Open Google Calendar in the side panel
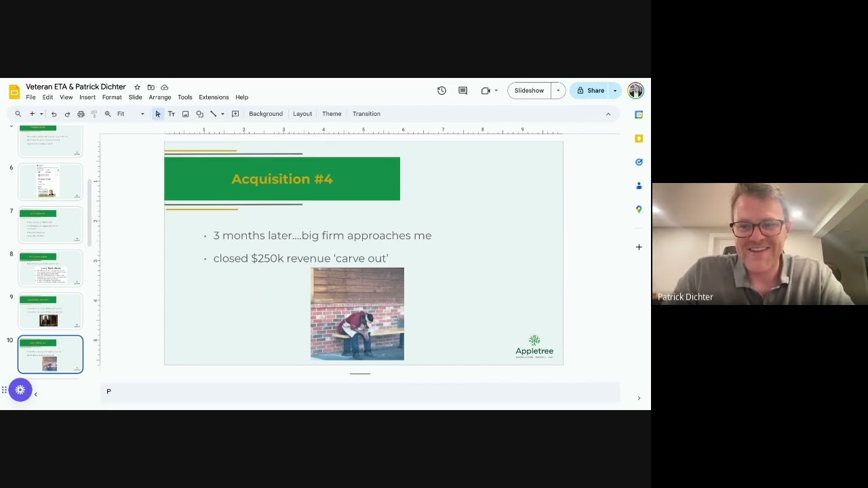The width and height of the screenshot is (868, 488). [639, 115]
